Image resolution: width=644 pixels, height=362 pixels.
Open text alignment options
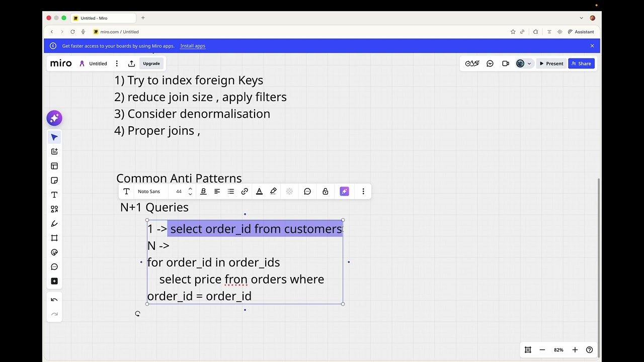click(217, 192)
